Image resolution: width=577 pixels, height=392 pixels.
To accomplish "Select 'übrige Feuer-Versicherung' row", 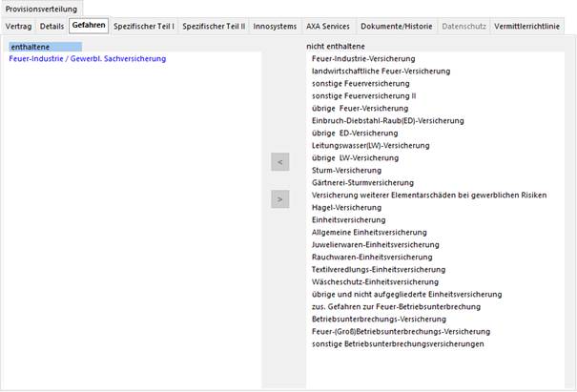I will click(x=361, y=108).
